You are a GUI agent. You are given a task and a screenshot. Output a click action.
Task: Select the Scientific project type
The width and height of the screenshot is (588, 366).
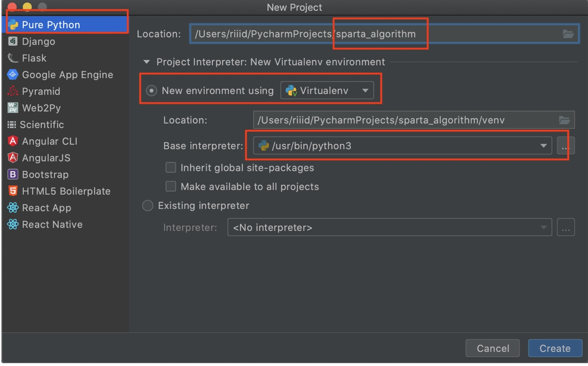tap(66, 125)
